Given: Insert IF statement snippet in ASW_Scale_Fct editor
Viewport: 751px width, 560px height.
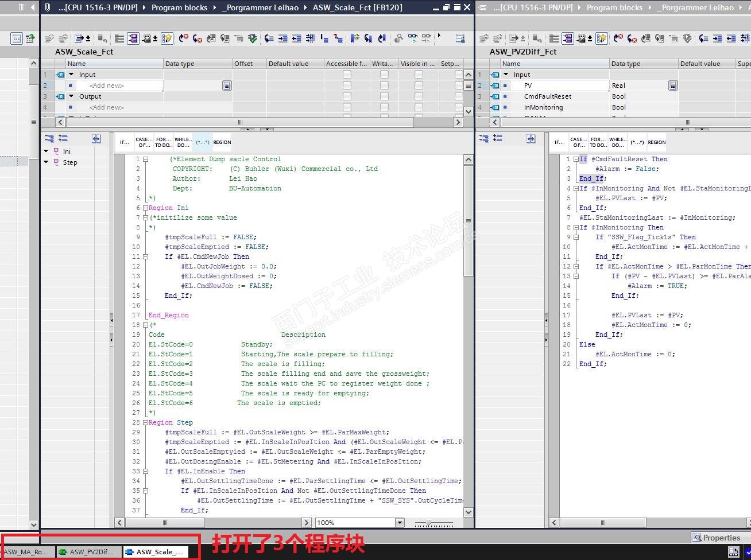Looking at the screenshot, I should click(x=125, y=142).
